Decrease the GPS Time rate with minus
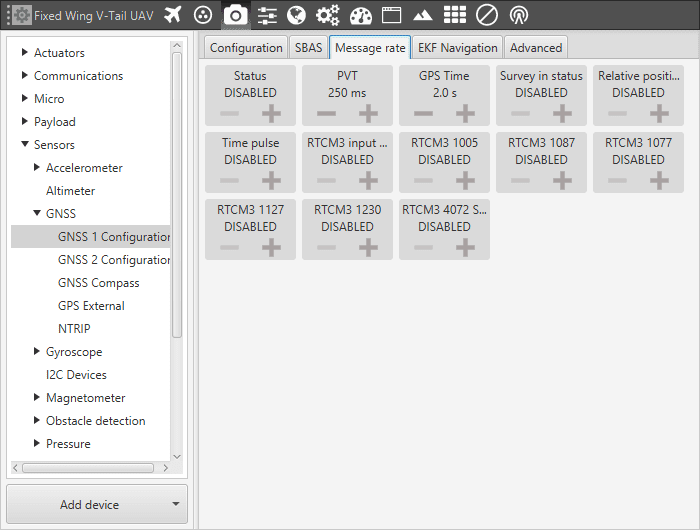This screenshot has height=530, width=700. coord(423,113)
